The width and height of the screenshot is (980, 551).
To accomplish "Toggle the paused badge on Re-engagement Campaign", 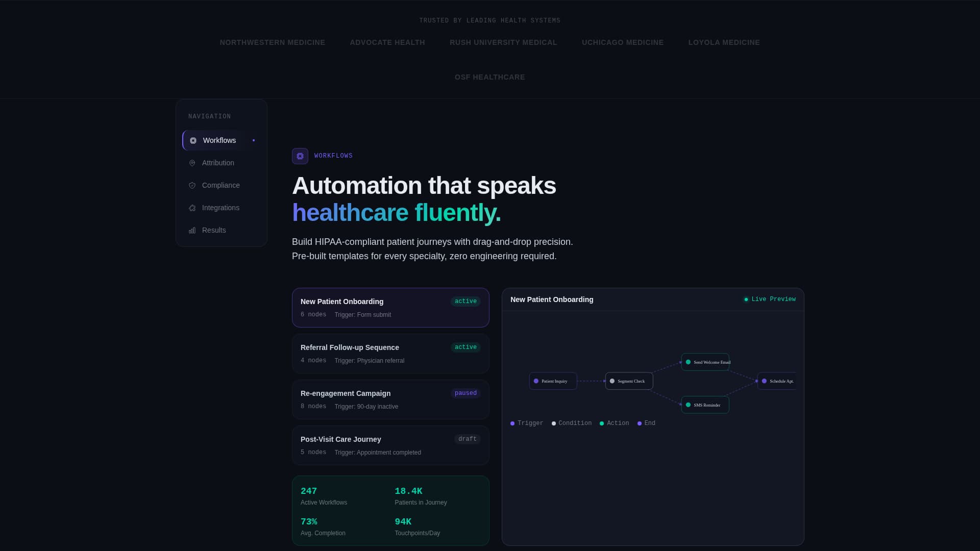I will (x=465, y=393).
